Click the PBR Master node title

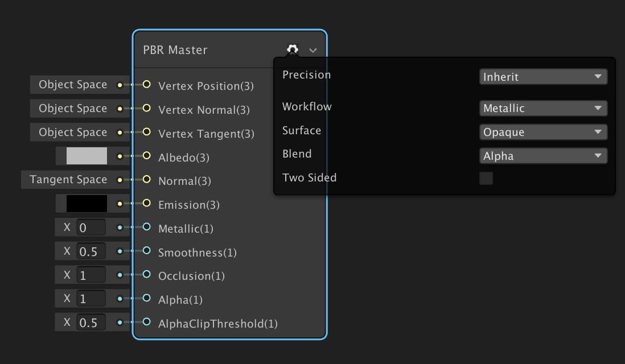click(x=175, y=50)
